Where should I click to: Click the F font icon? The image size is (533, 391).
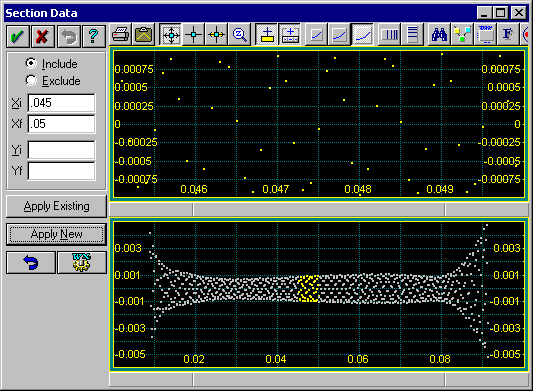508,34
